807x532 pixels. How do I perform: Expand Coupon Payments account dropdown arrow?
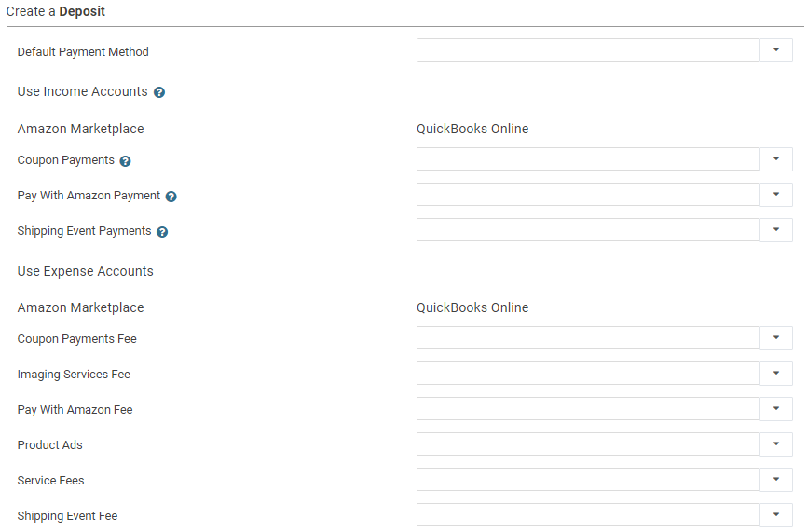coord(776,159)
